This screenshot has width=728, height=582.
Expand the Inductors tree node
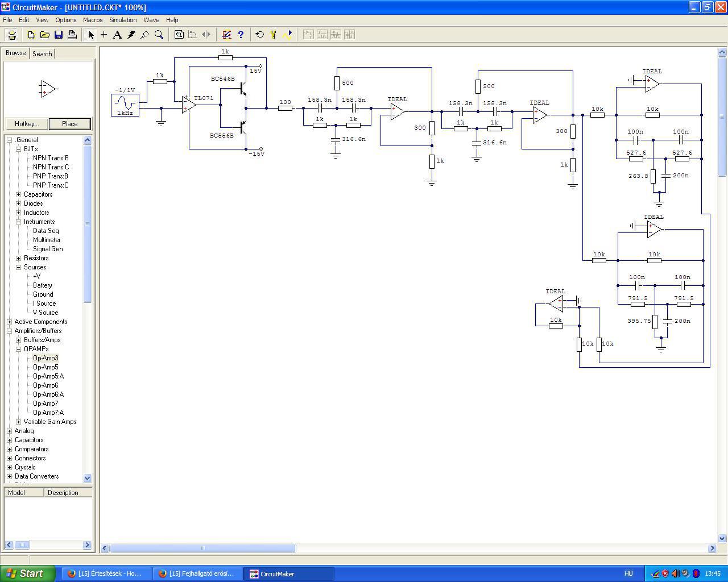(x=19, y=213)
